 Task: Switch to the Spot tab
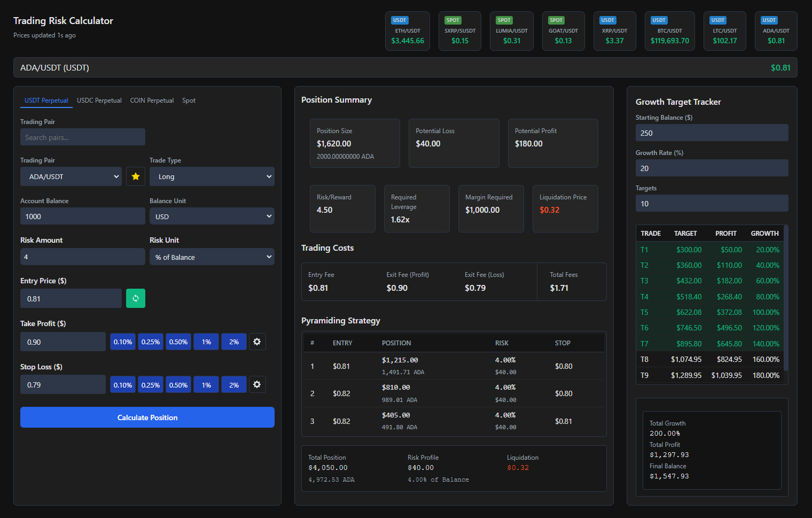[189, 100]
